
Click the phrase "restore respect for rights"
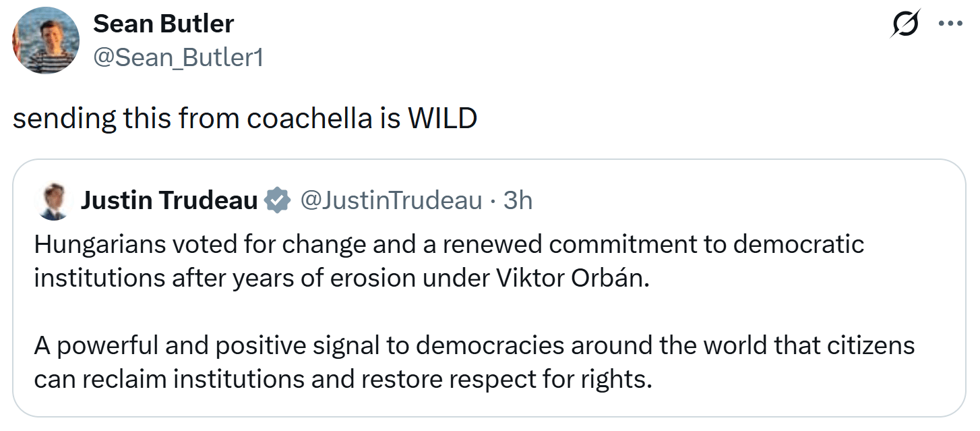point(506,380)
